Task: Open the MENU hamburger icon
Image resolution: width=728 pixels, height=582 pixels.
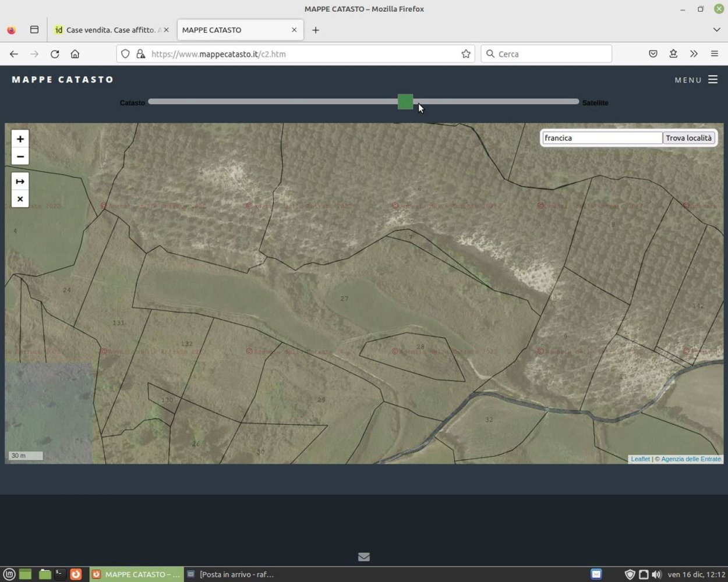Action: coord(712,80)
